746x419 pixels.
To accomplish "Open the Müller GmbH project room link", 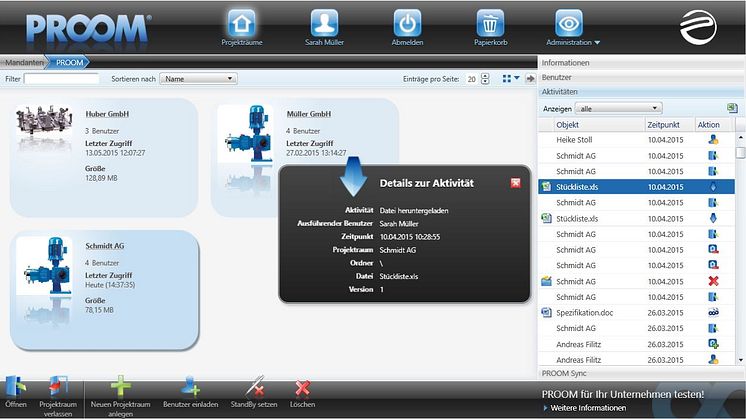I will click(308, 114).
